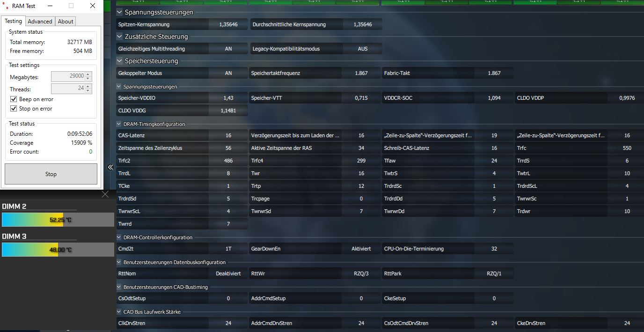
Task: Click the RttNom Deaktiviert value
Action: click(228, 273)
